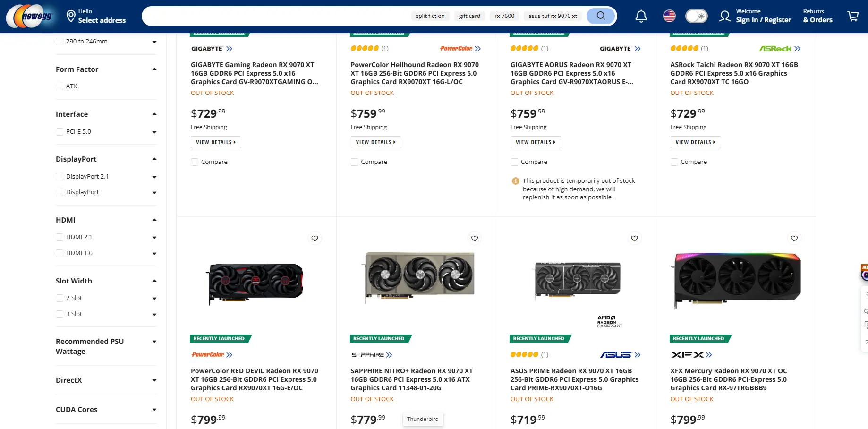
Task: Tick Compare for GIGABYTE Gaming card
Action: [x=195, y=162]
